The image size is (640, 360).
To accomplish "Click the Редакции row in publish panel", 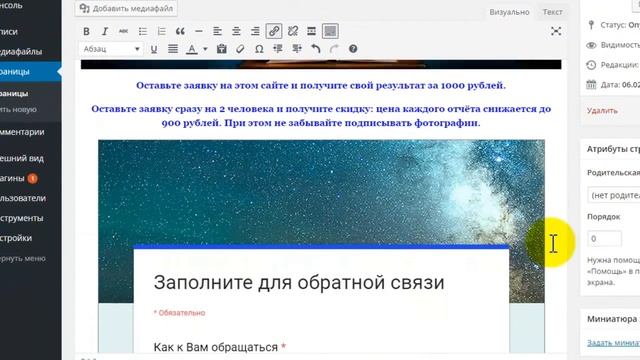I will point(613,65).
